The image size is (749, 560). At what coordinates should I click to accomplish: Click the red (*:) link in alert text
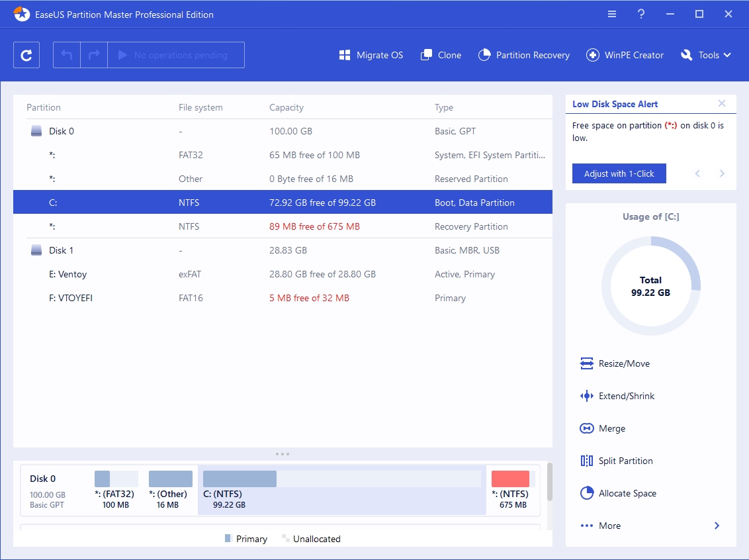coord(671,125)
